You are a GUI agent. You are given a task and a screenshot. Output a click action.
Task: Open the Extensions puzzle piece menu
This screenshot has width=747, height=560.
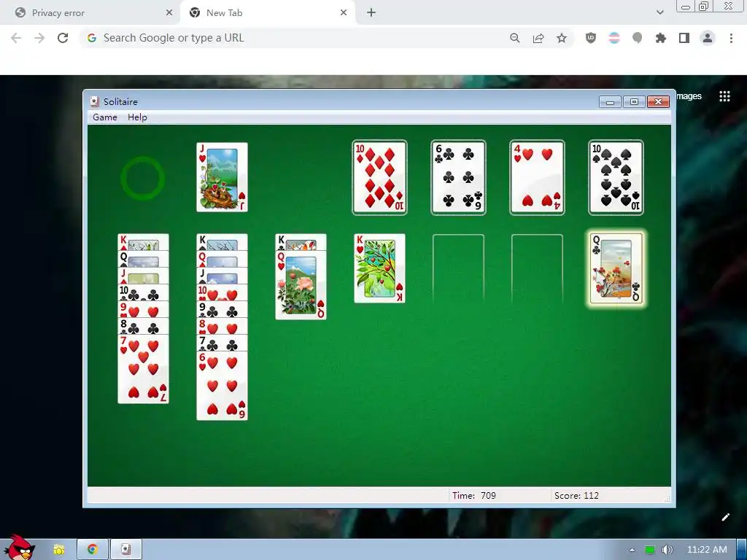click(x=660, y=38)
